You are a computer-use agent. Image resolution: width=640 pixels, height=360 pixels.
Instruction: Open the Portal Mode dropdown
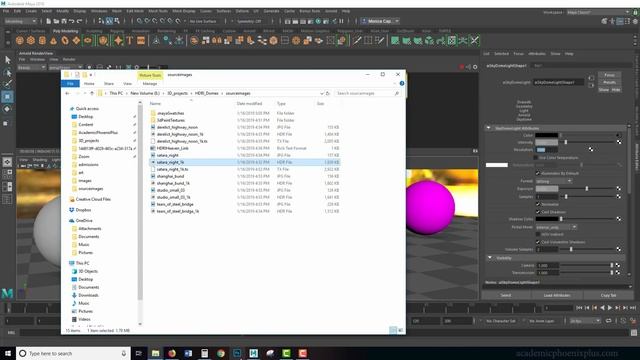[556, 227]
